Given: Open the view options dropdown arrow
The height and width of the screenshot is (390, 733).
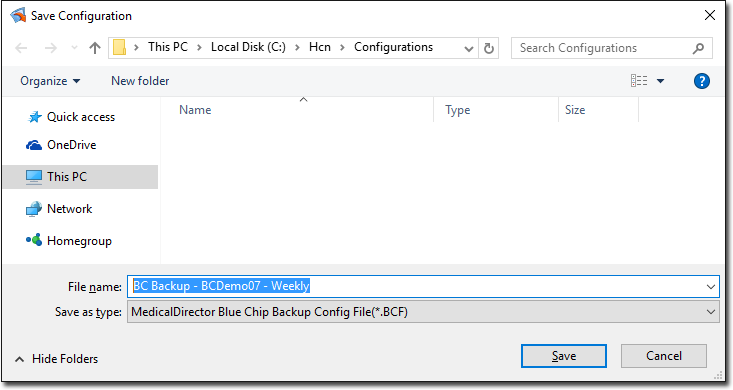Looking at the screenshot, I should 661,81.
